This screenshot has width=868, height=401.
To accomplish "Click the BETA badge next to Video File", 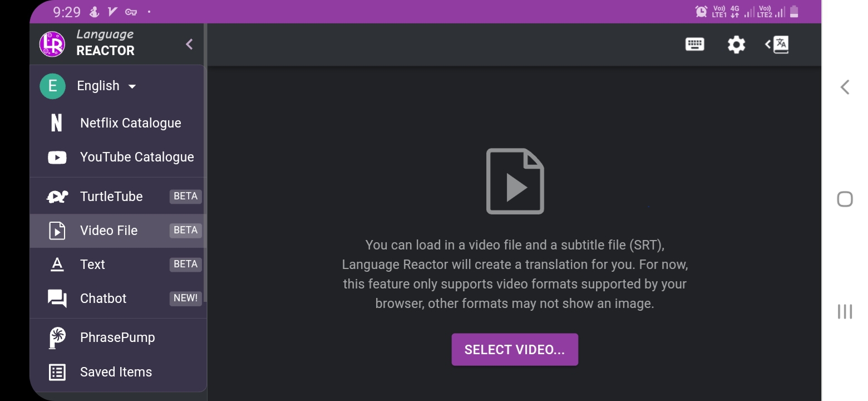I will (186, 230).
